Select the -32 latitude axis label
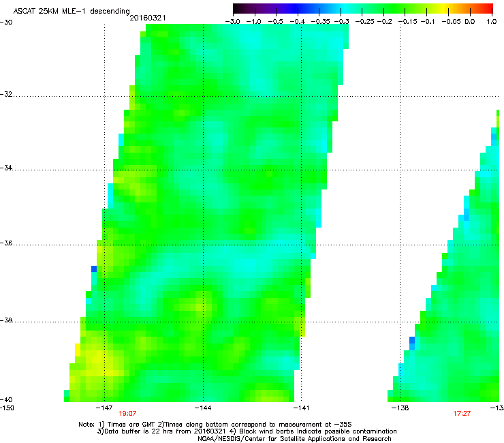504x443 pixels. click(6, 94)
